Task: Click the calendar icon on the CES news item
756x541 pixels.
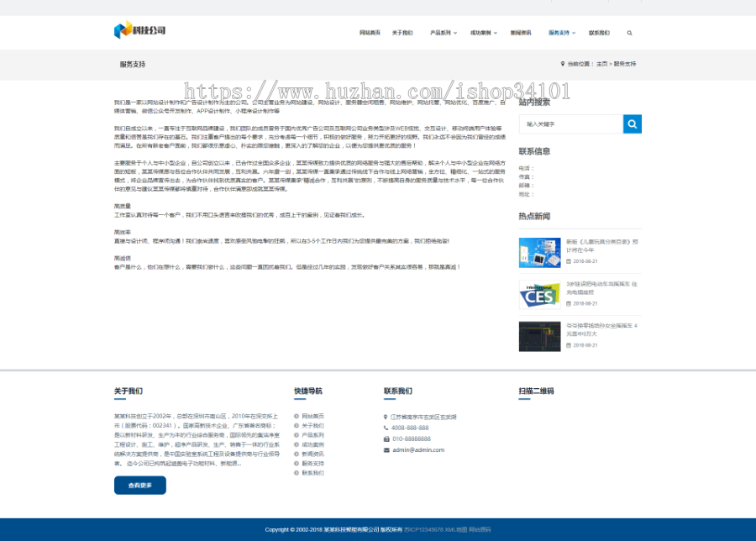Action: pos(567,303)
